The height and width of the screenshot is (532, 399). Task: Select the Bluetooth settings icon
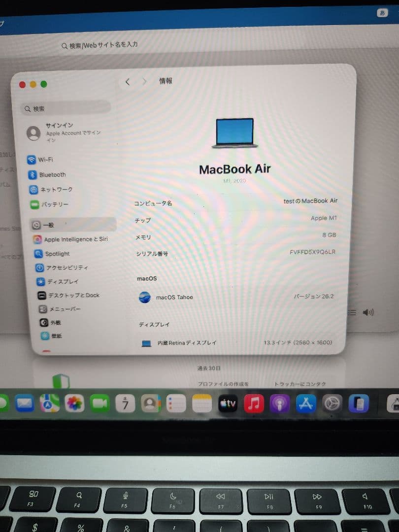click(52, 174)
